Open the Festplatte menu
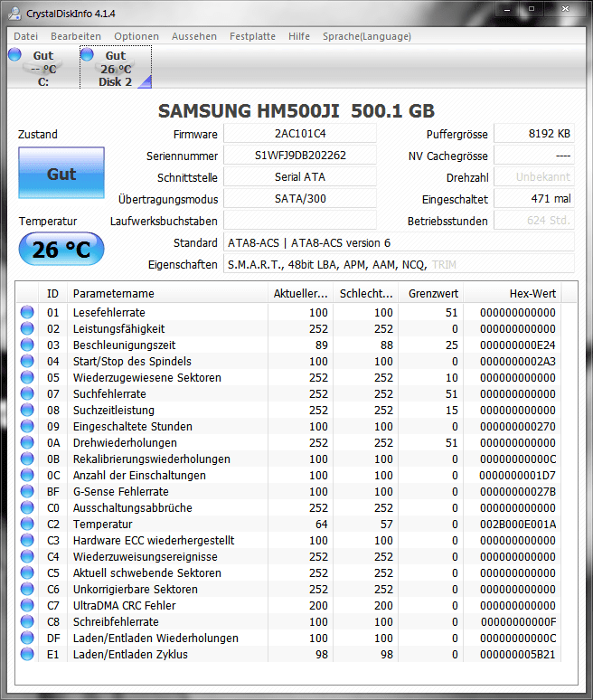Viewport: 593px width, 700px height. [x=252, y=36]
